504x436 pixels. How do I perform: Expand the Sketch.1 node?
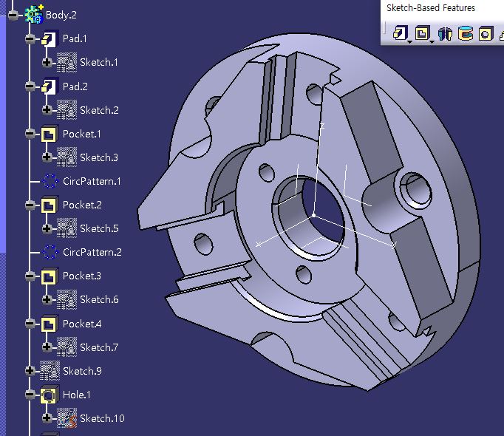point(47,62)
